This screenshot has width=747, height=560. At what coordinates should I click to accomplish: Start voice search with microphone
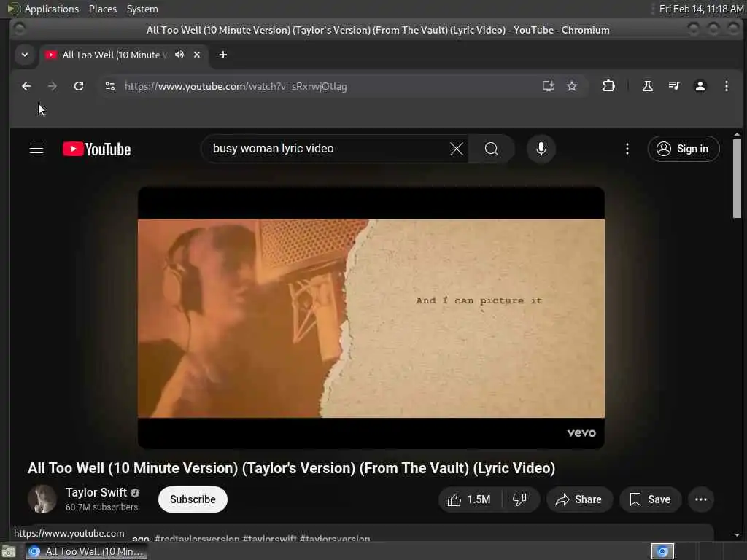click(541, 149)
